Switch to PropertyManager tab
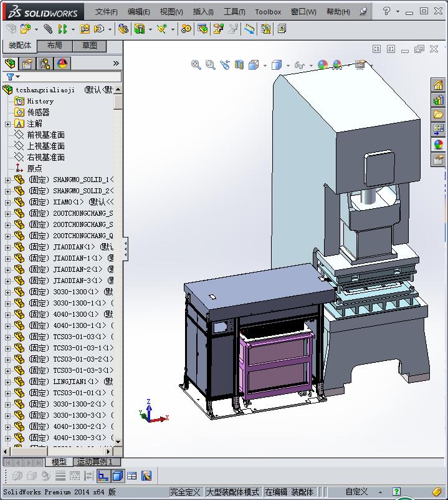Viewport: 448px width, 500px height. tap(27, 64)
